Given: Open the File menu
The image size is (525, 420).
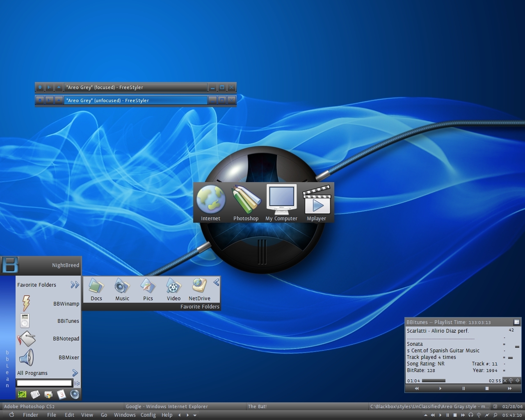Looking at the screenshot, I should (52, 415).
